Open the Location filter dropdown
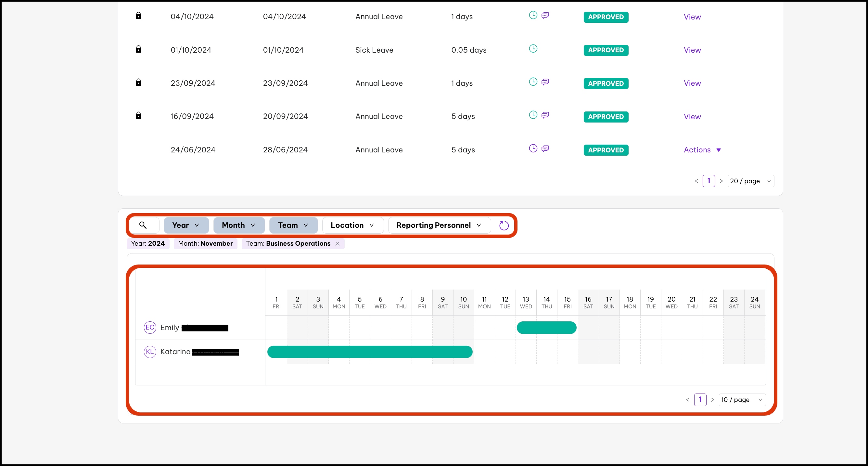Screen dimensions: 868x466 pyautogui.click(x=352, y=225)
